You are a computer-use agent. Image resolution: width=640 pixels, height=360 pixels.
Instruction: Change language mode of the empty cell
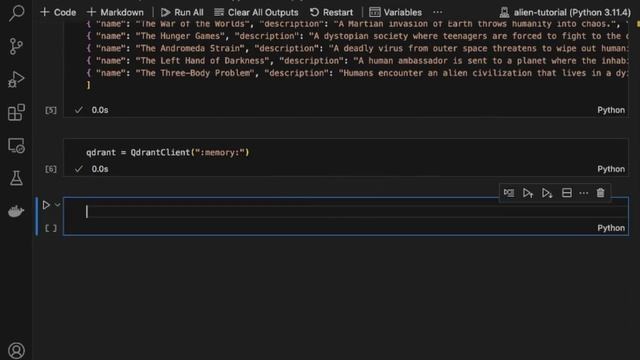[611, 228]
